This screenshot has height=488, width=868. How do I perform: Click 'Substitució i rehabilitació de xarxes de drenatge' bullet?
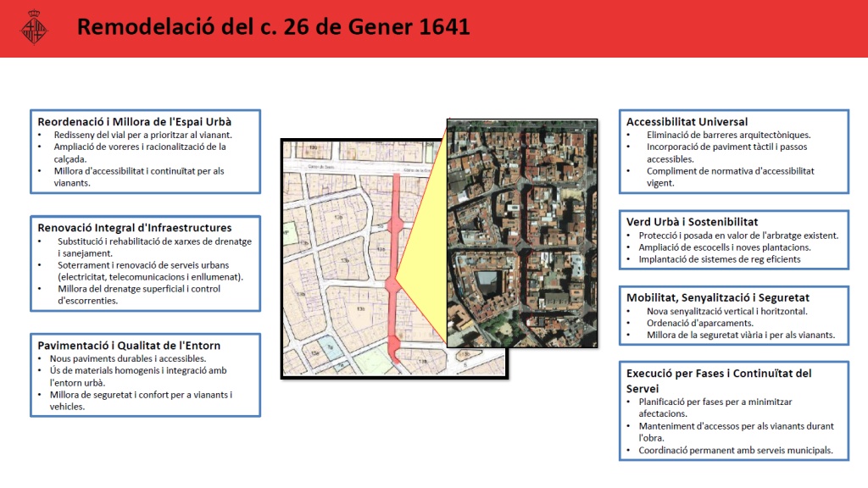[154, 247]
